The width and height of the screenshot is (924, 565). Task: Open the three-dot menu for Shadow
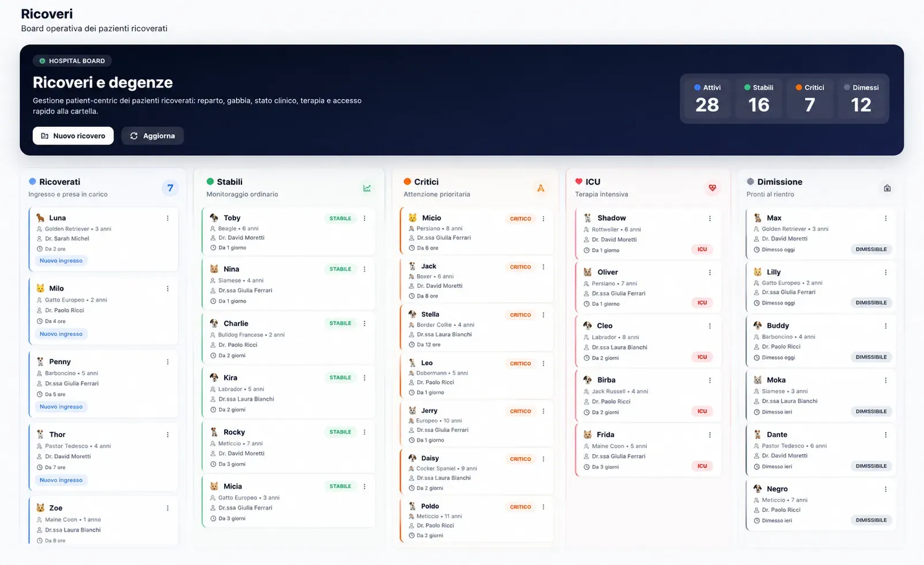pyautogui.click(x=710, y=218)
